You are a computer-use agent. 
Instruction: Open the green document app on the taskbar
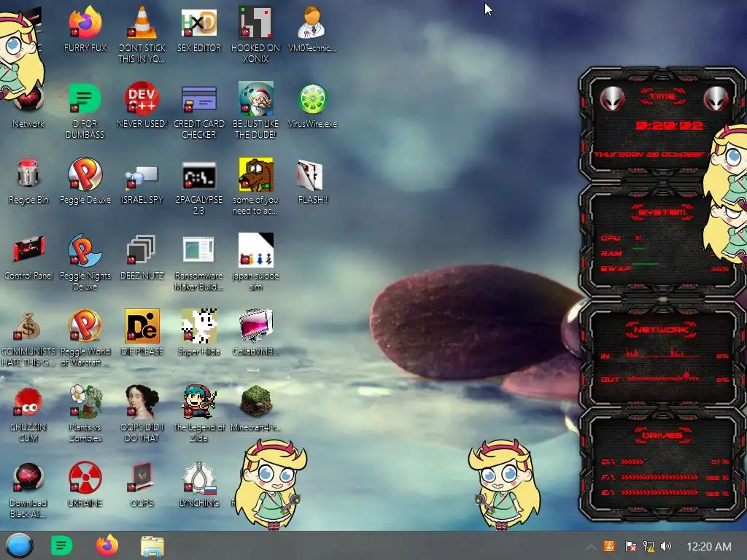[x=61, y=545]
